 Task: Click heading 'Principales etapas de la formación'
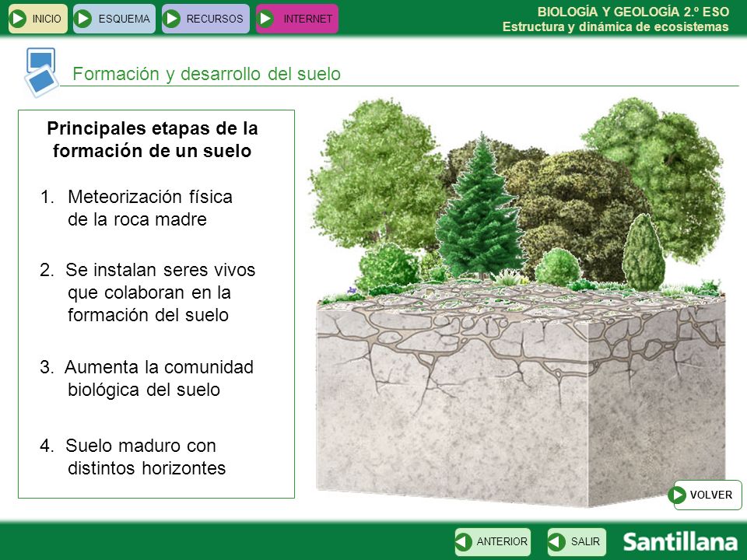(x=153, y=139)
